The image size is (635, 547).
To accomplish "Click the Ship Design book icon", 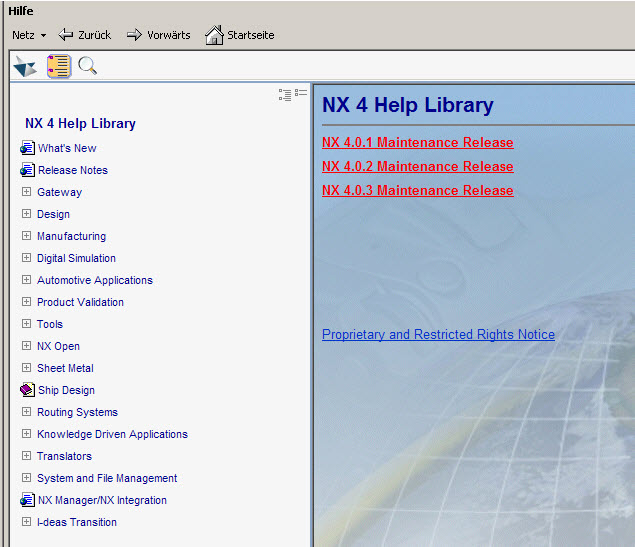I will 28,389.
